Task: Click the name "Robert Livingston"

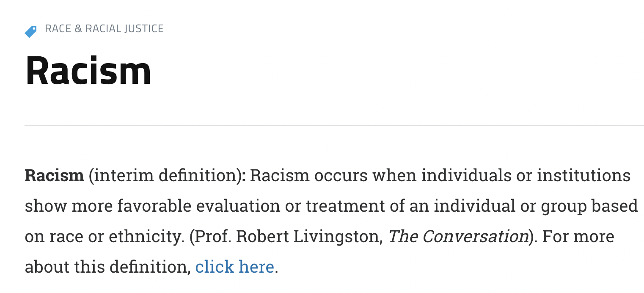Action: click(x=309, y=236)
